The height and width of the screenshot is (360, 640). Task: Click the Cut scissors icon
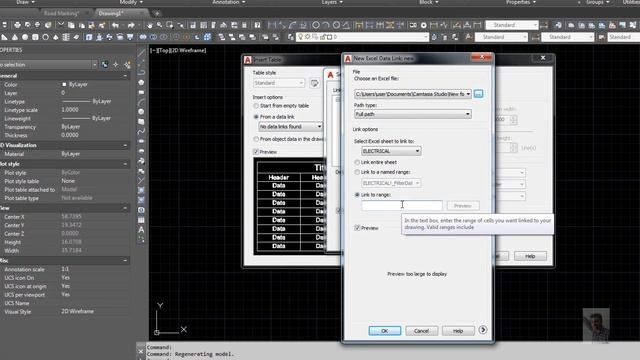click(61, 25)
